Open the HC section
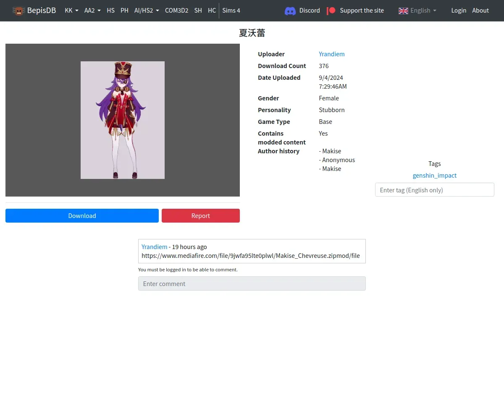The width and height of the screenshot is (504, 420). [212, 10]
